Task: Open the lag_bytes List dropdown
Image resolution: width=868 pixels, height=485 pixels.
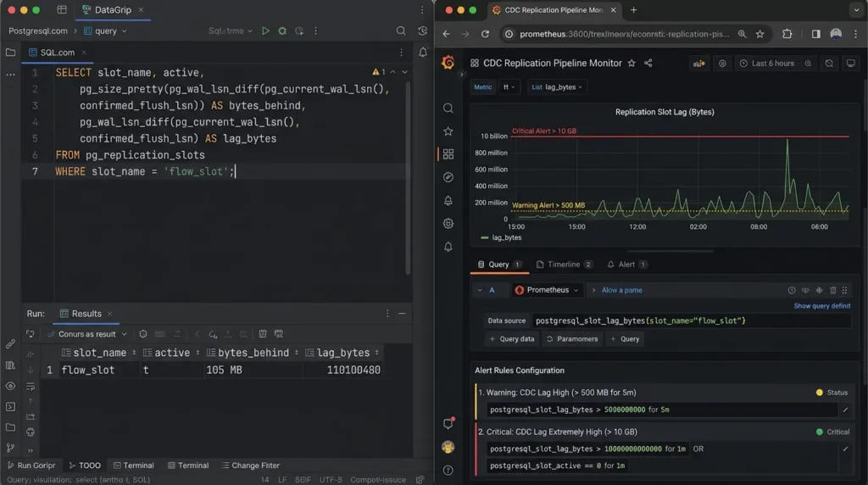Action: 557,87
